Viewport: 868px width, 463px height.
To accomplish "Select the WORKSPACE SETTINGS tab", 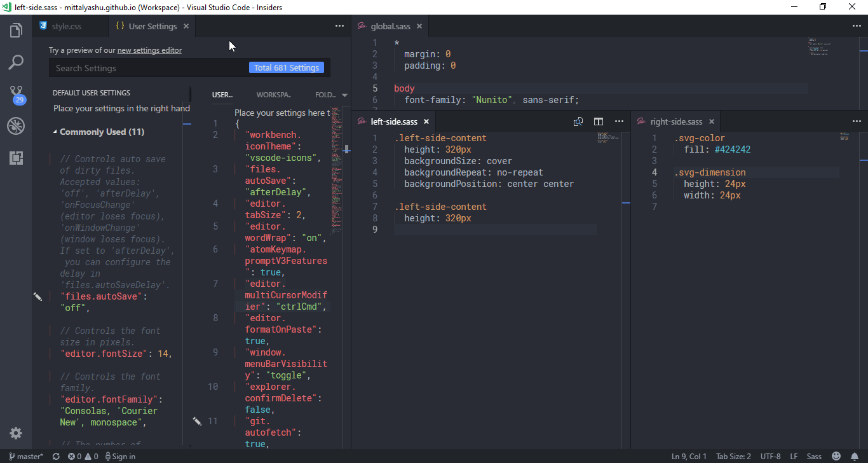I will coord(273,94).
